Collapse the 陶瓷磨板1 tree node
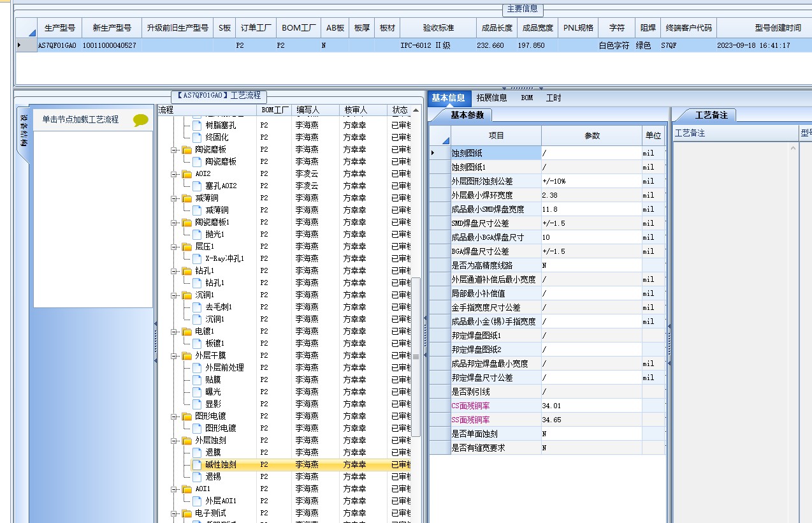The height and width of the screenshot is (523, 812). (x=175, y=222)
